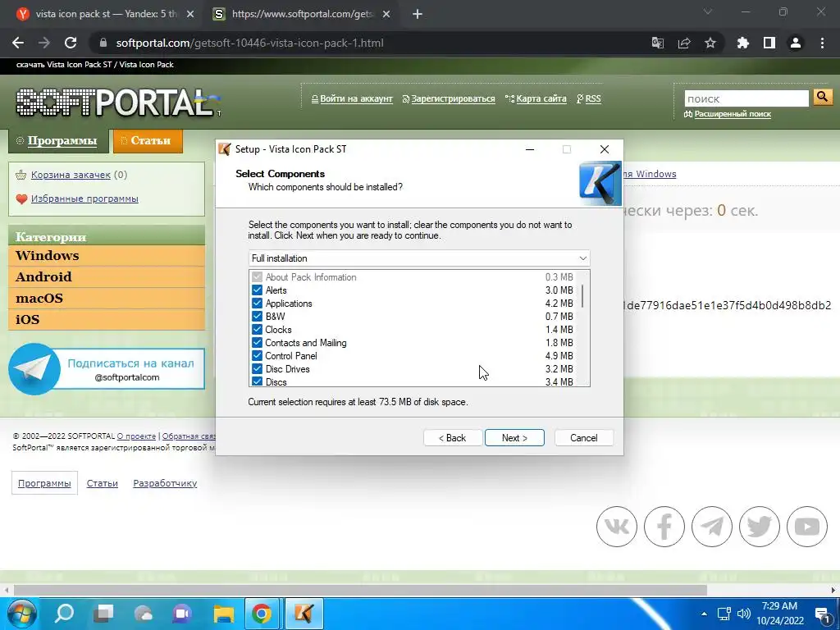Image resolution: width=840 pixels, height=630 pixels.
Task: Open the YouTube social icon
Action: coord(807,527)
